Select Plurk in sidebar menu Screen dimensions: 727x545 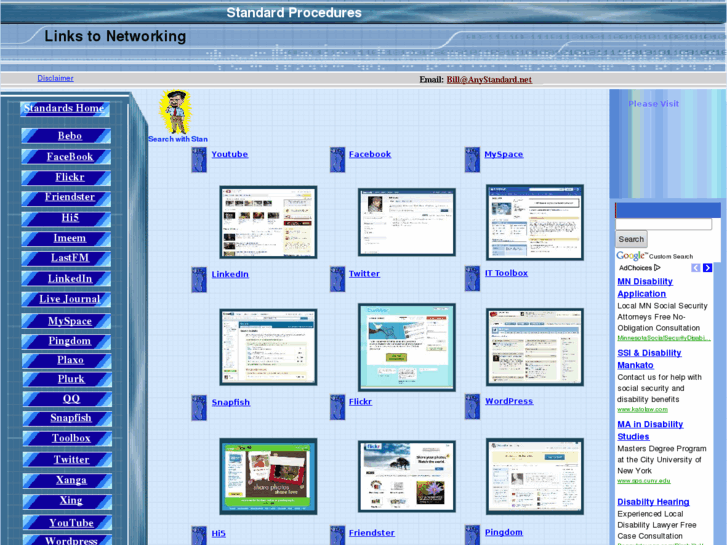coord(67,379)
